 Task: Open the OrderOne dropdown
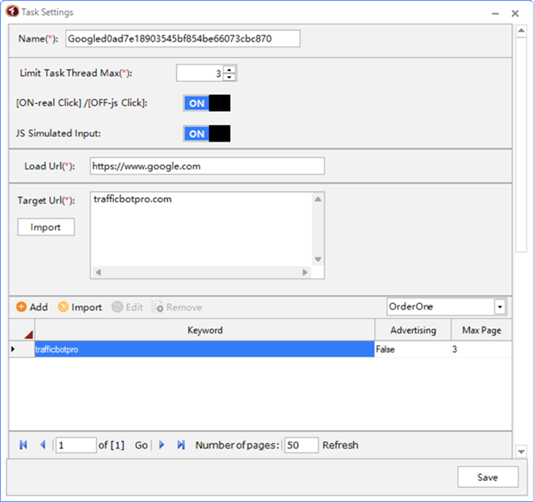tap(500, 307)
